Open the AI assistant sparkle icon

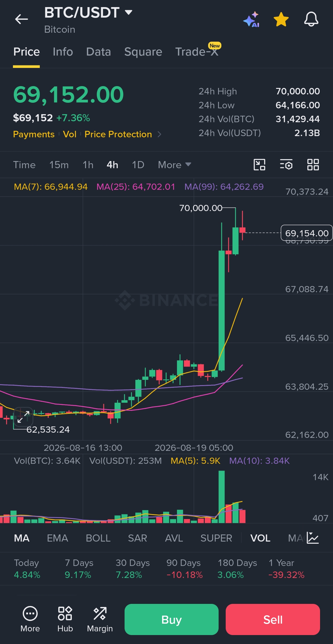click(251, 19)
